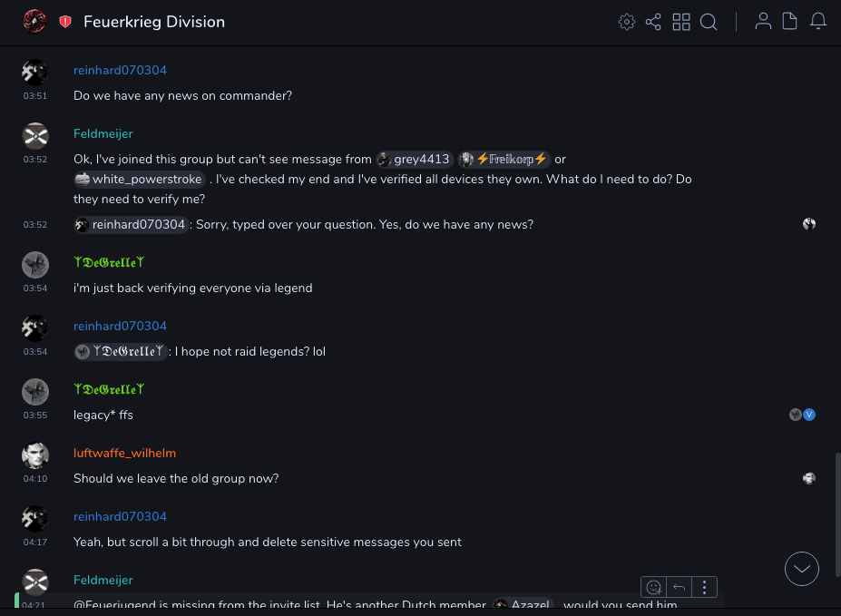Open message options three-dot menu
Viewport: 841px width, 616px height.
pos(705,587)
